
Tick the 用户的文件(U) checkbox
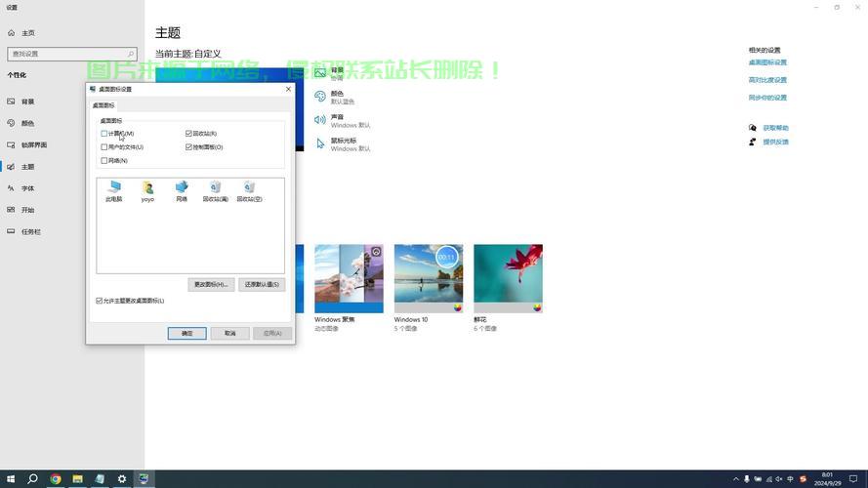(104, 147)
